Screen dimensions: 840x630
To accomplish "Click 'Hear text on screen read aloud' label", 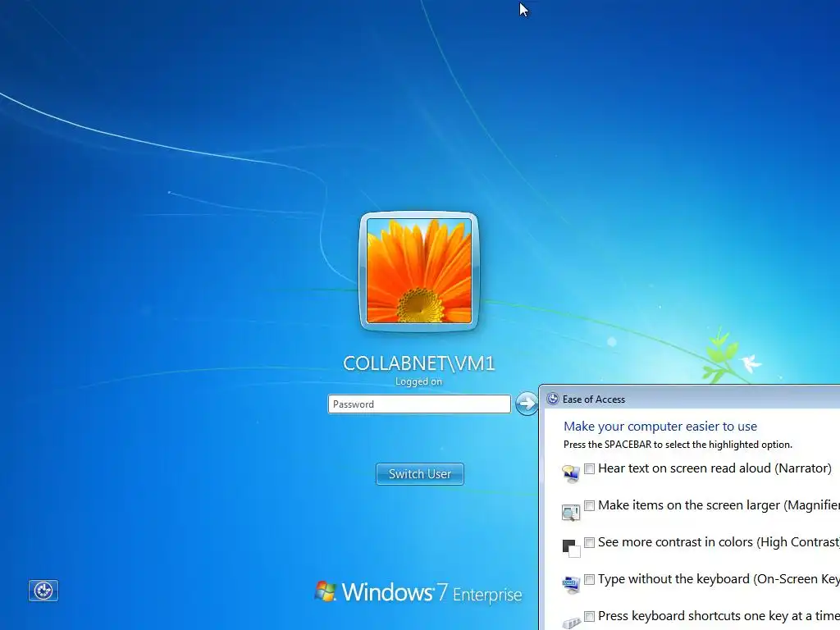I will [x=714, y=468].
